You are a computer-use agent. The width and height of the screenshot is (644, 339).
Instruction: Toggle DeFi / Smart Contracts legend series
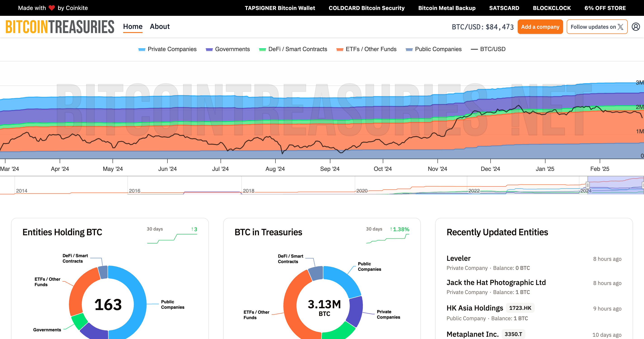[x=293, y=49]
